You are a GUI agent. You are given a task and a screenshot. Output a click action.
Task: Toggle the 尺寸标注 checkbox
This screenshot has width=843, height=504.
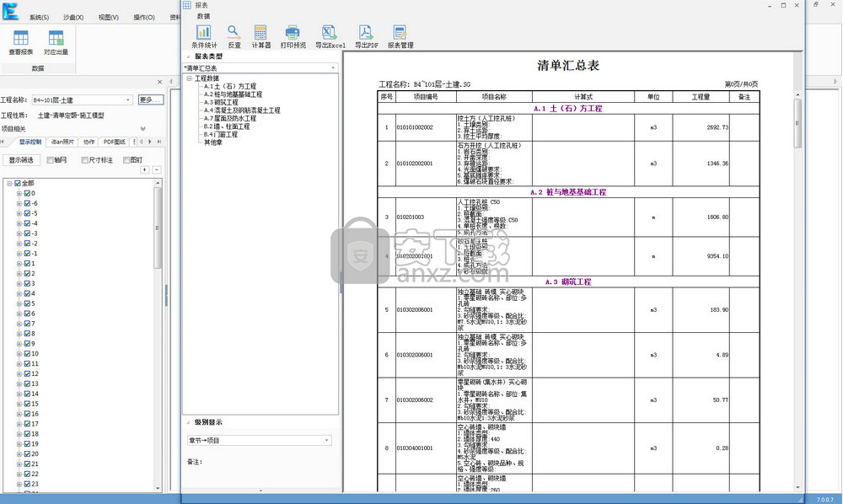[84, 160]
